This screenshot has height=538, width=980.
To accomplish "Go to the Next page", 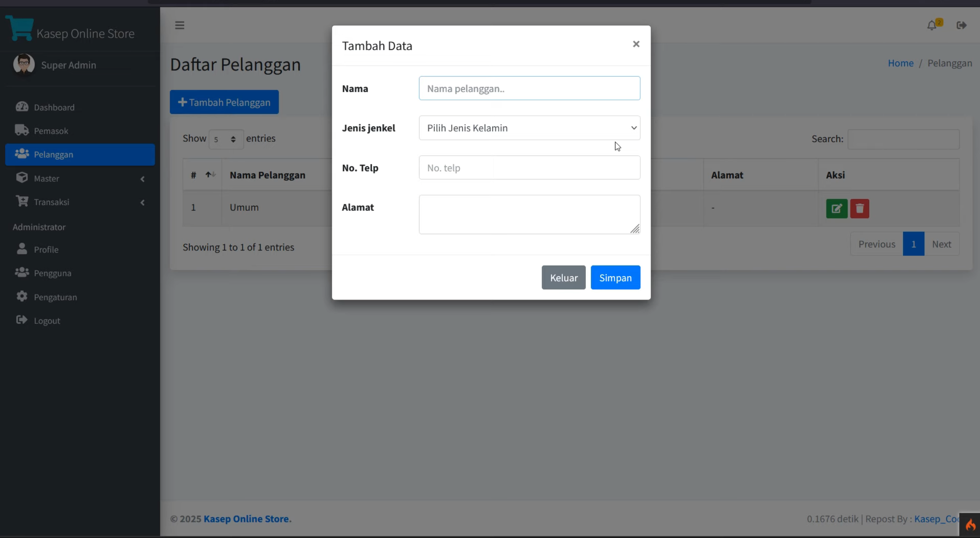I will (x=942, y=244).
